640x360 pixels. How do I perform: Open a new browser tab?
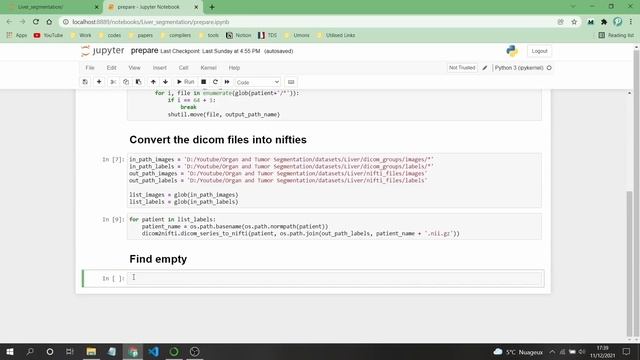point(212,7)
